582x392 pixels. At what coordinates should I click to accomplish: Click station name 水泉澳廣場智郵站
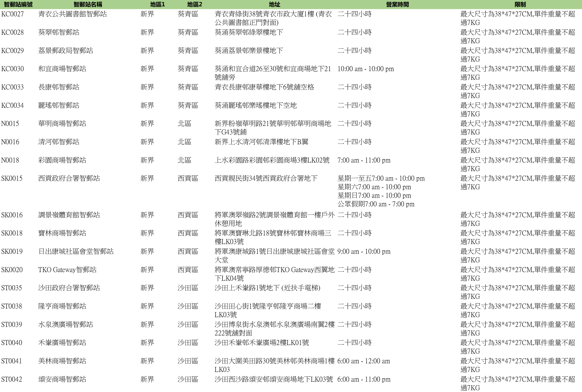click(x=66, y=324)
